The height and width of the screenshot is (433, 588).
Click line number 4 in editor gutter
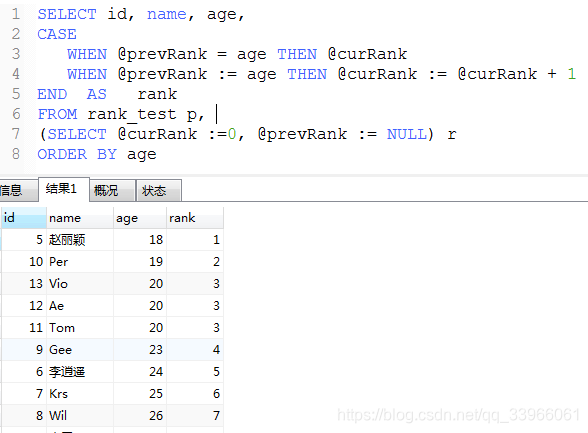(x=16, y=74)
